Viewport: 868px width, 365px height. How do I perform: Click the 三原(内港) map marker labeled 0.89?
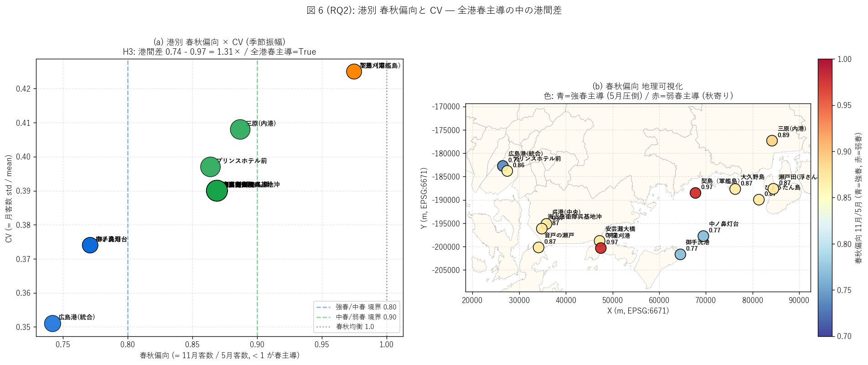click(772, 140)
